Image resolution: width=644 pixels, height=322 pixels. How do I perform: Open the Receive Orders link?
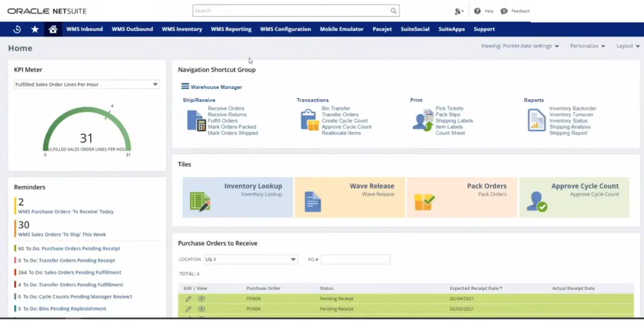(226, 108)
